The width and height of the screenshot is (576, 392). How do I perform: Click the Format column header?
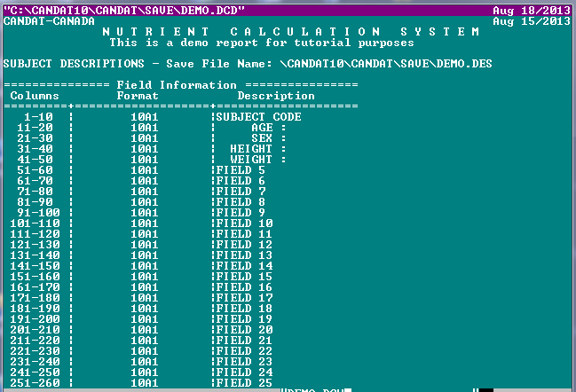coord(138,96)
